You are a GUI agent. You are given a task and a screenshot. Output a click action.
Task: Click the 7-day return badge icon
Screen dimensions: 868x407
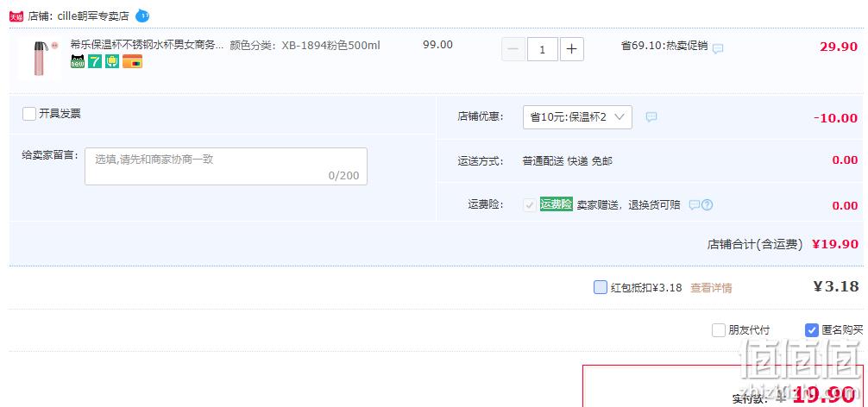click(95, 61)
